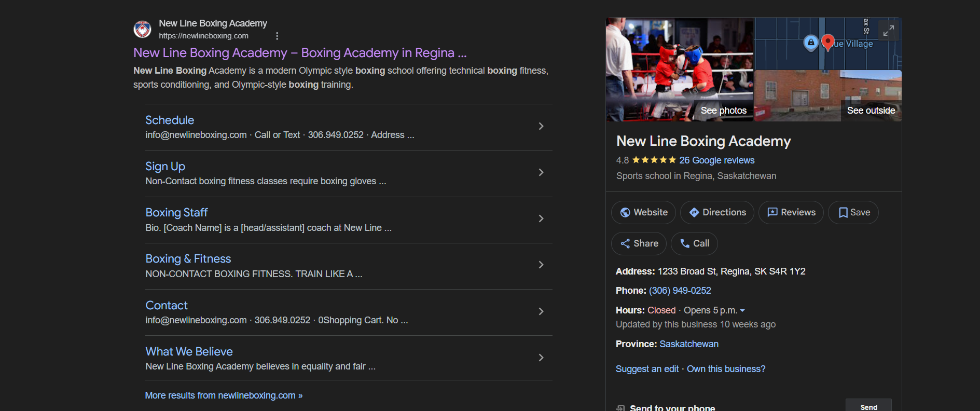Viewport: 980px width, 411px height.
Task: Click the diamond arrow icon on Directions
Action: [x=694, y=212]
